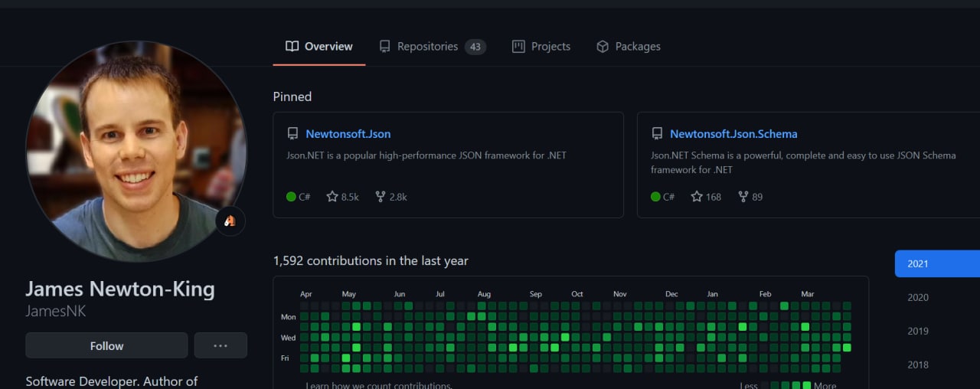
Task: Open the three-dots user options menu
Action: (x=220, y=345)
